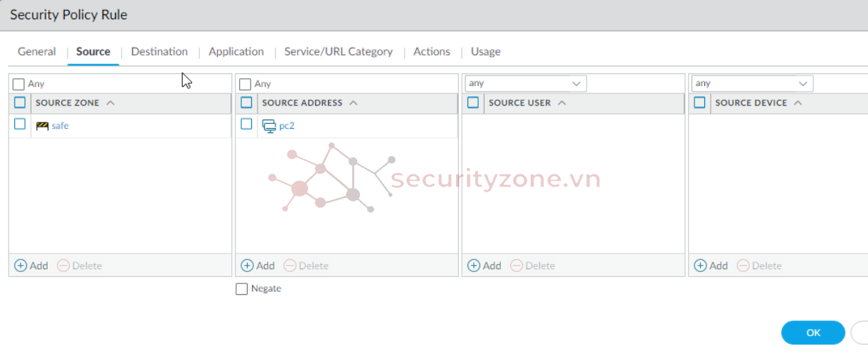Click the plus icon under Source Device
This screenshot has height=354, width=868.
pyautogui.click(x=701, y=266)
